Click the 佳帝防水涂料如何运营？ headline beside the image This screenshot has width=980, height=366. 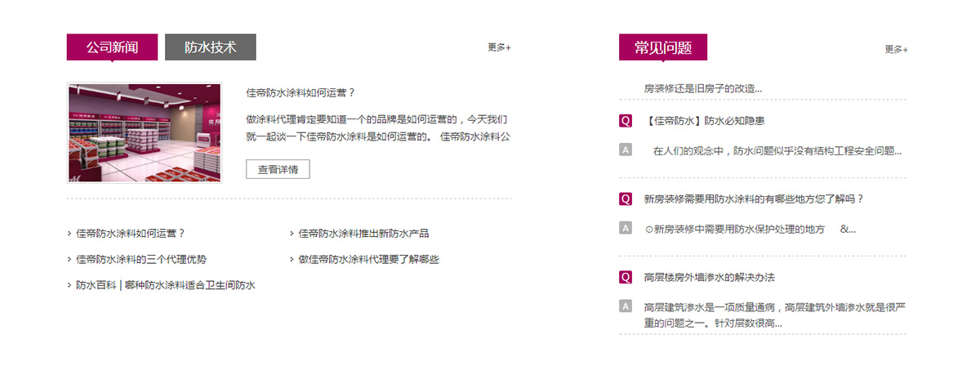pos(301,92)
